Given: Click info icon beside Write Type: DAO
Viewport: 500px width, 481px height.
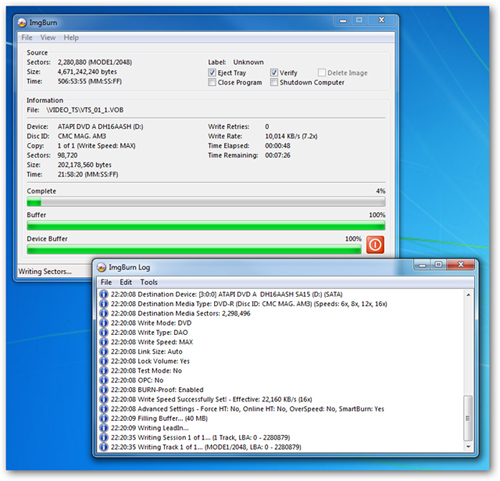Looking at the screenshot, I should pyautogui.click(x=104, y=333).
